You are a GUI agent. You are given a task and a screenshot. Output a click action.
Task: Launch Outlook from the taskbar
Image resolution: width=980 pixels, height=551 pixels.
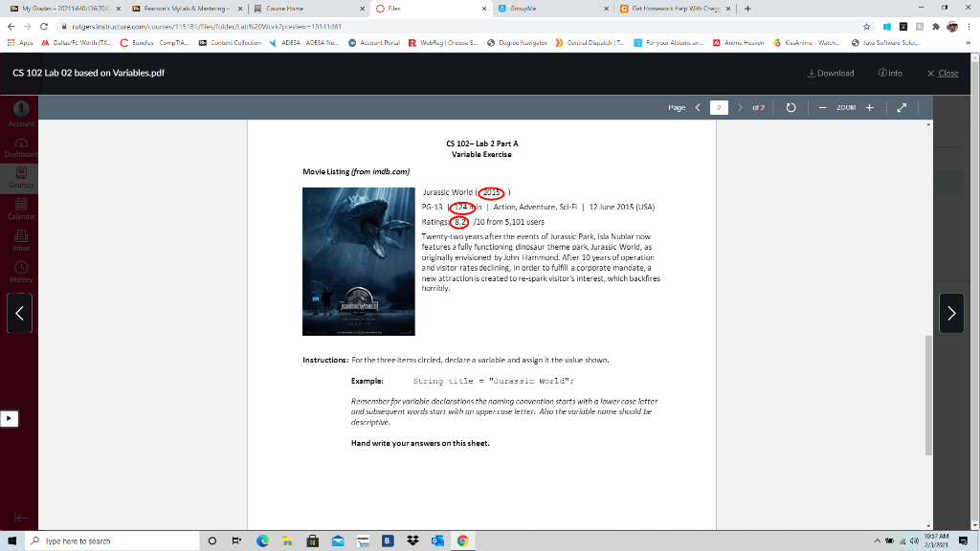point(437,541)
